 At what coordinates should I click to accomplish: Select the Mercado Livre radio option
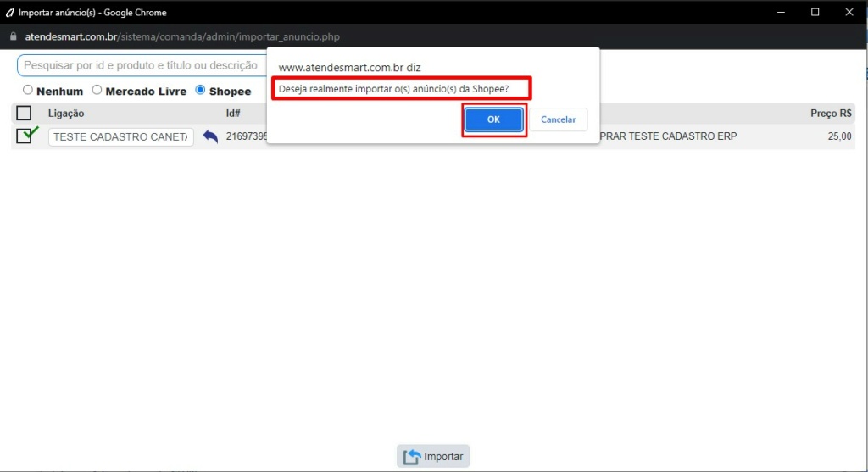[97, 90]
